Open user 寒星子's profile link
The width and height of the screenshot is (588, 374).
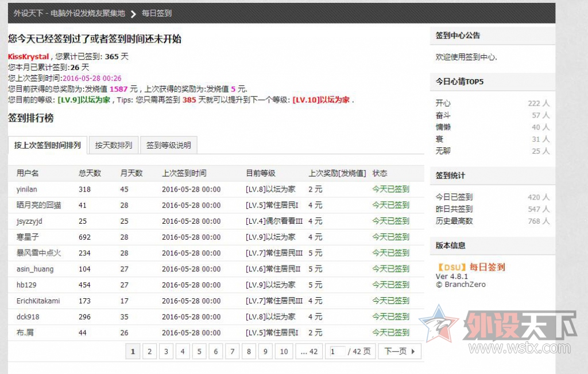point(28,237)
